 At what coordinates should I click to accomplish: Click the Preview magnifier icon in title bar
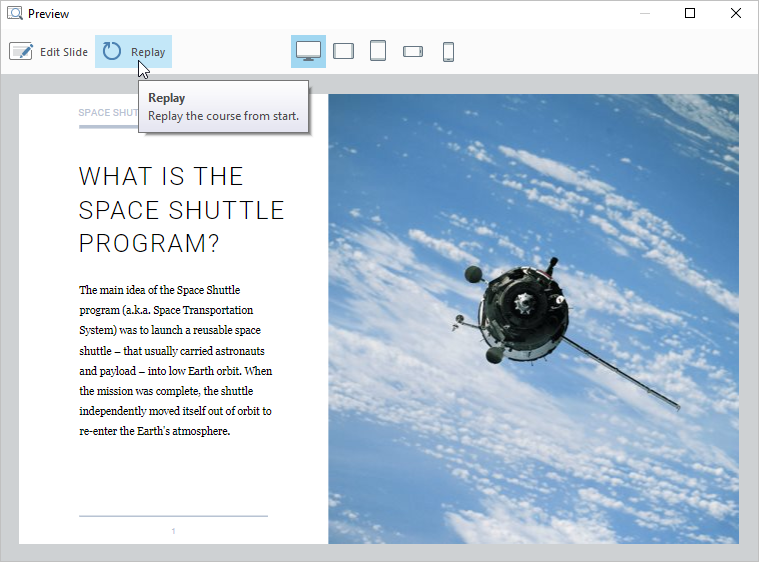point(15,14)
